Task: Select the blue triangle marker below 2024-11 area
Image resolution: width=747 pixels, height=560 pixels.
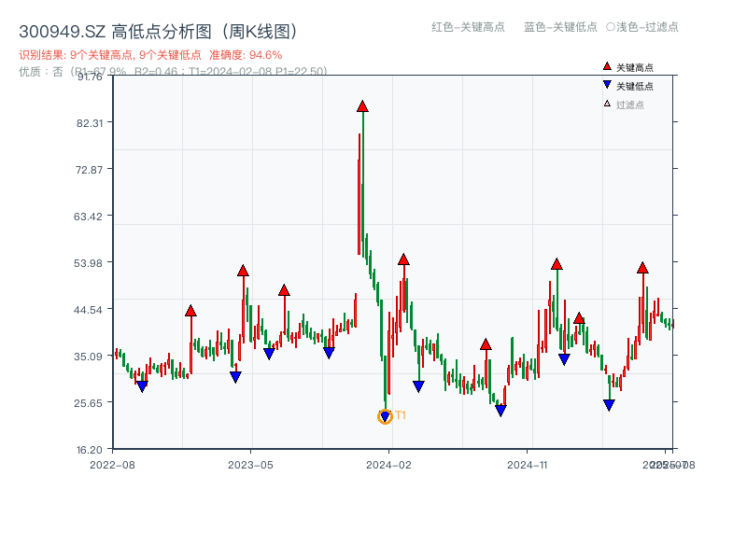Action: pyautogui.click(x=564, y=358)
